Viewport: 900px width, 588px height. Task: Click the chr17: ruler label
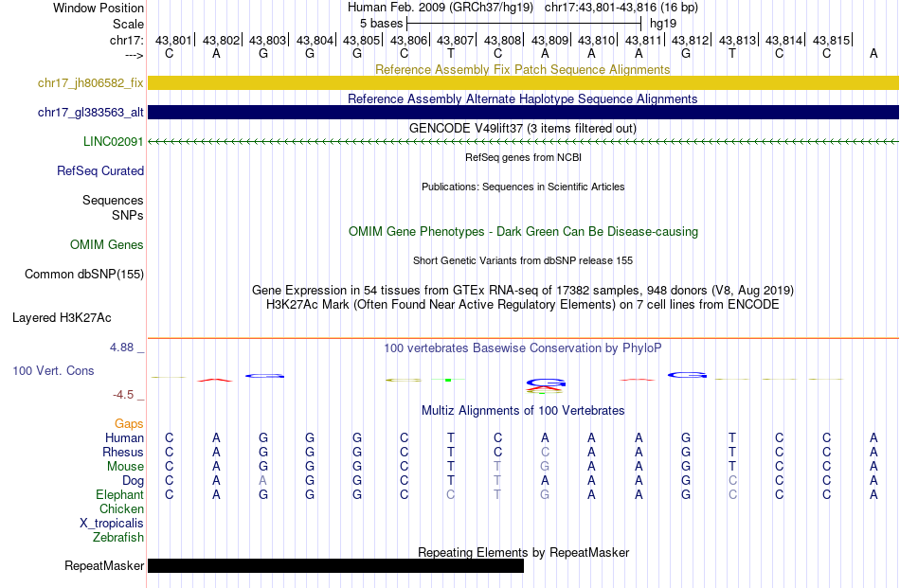[126, 40]
